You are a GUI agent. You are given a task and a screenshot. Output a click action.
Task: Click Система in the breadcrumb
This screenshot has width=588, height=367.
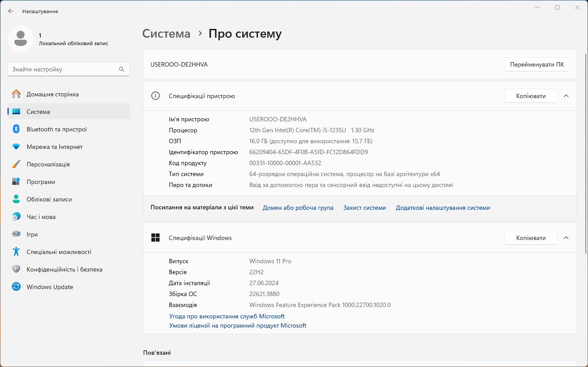(x=166, y=34)
